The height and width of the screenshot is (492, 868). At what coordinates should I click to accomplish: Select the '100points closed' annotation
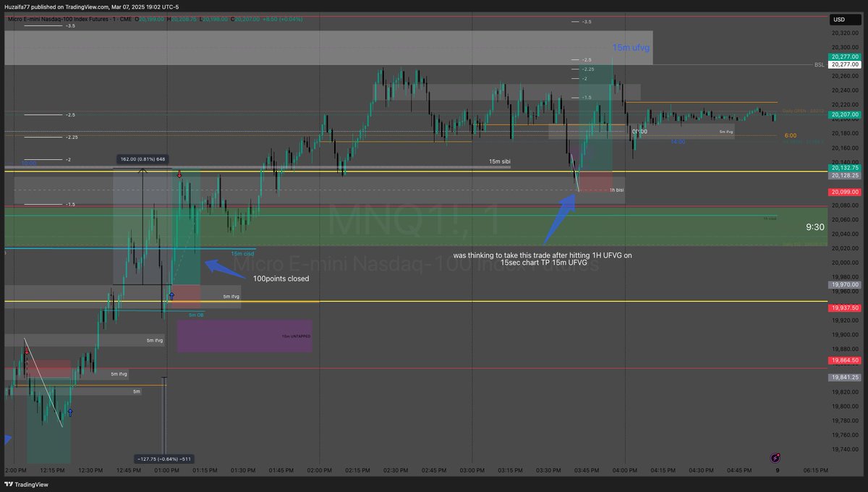(x=281, y=278)
